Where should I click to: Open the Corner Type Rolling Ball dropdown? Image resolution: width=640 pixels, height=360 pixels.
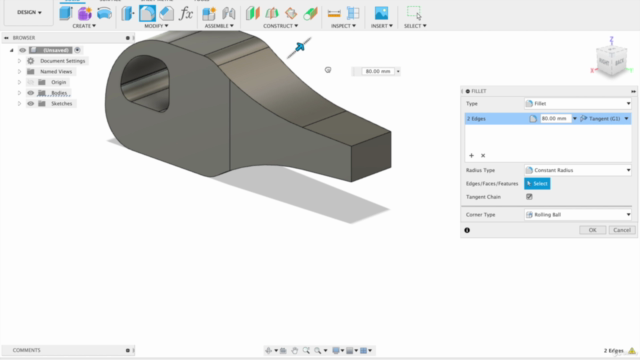pos(578,215)
